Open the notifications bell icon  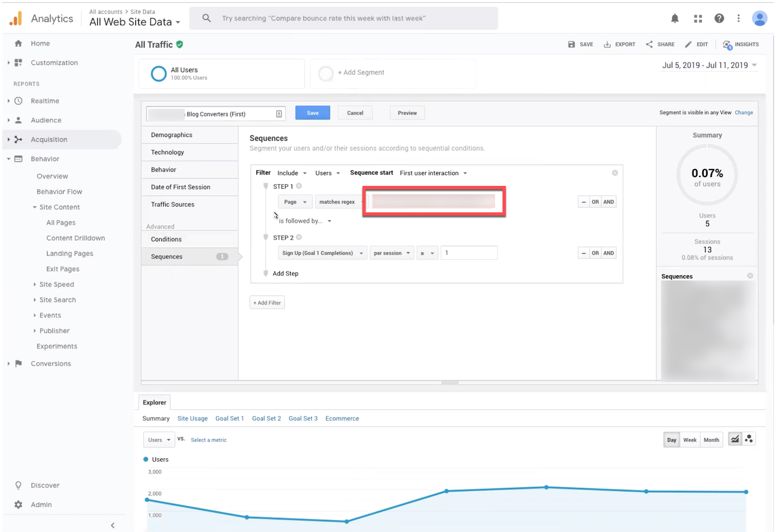coord(675,18)
